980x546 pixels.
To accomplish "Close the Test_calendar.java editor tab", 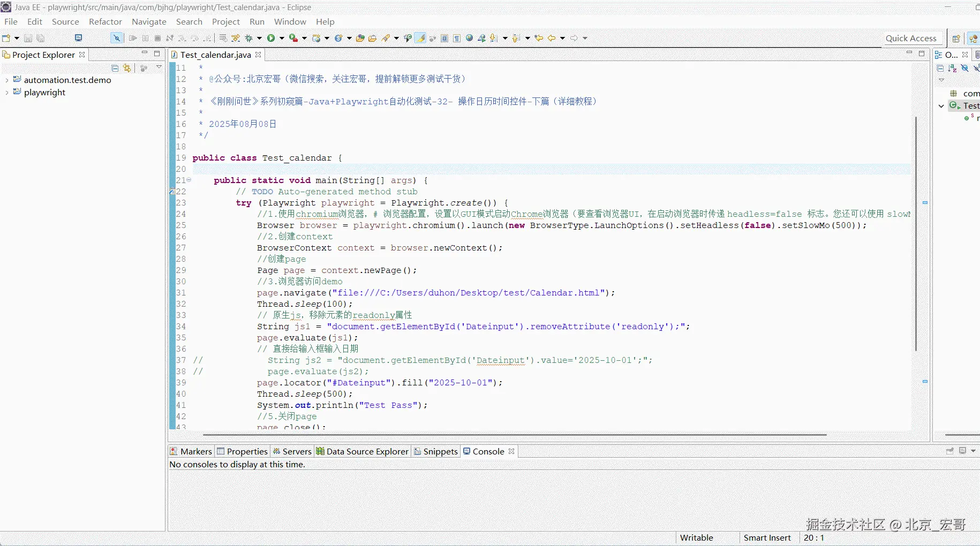I will point(258,55).
